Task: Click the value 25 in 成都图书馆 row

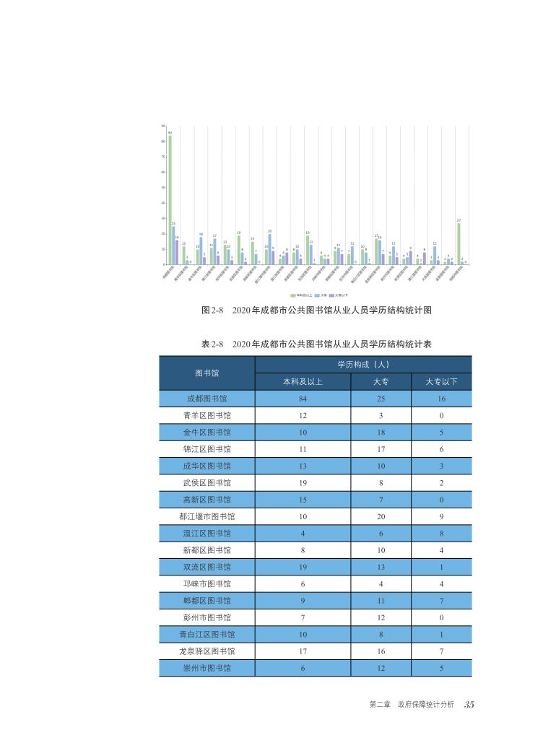Action: point(381,399)
